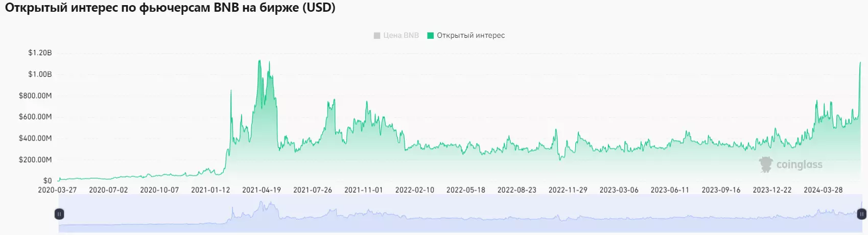The width and height of the screenshot is (868, 235).
Task: Click the $800.00M y-axis label
Action: pos(35,96)
